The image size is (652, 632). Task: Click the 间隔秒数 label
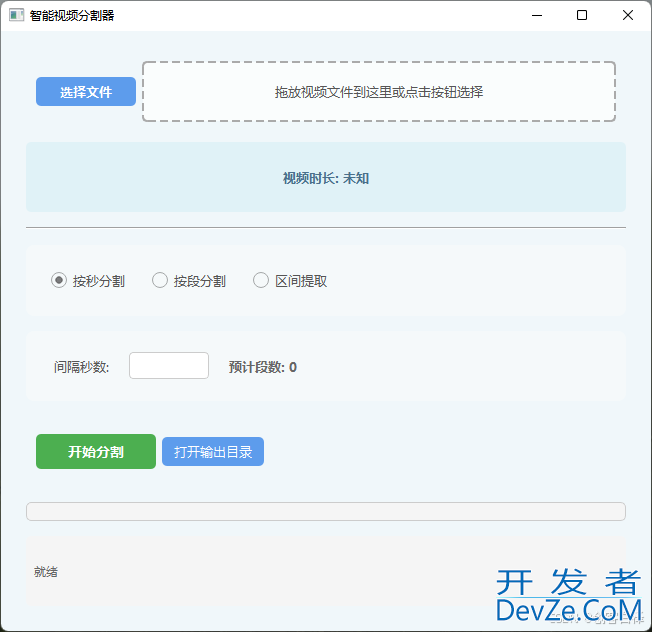(82, 367)
